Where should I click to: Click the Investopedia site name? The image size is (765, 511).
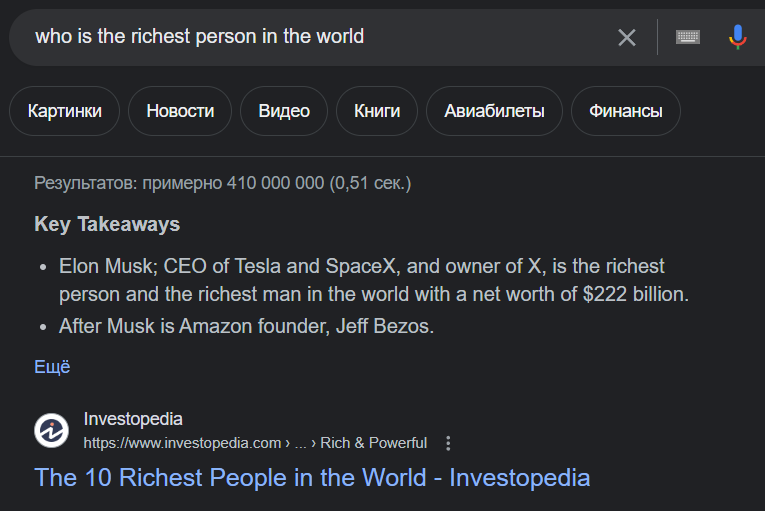click(x=133, y=419)
